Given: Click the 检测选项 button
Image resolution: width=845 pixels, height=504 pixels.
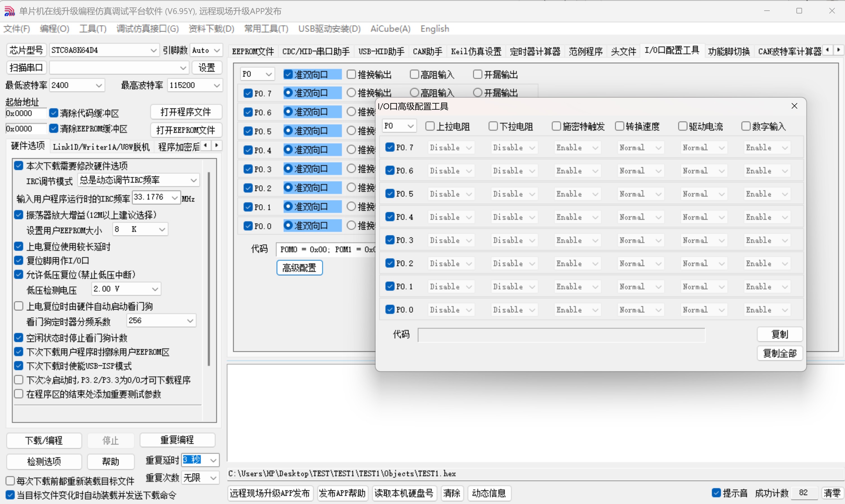Looking at the screenshot, I should [x=44, y=462].
